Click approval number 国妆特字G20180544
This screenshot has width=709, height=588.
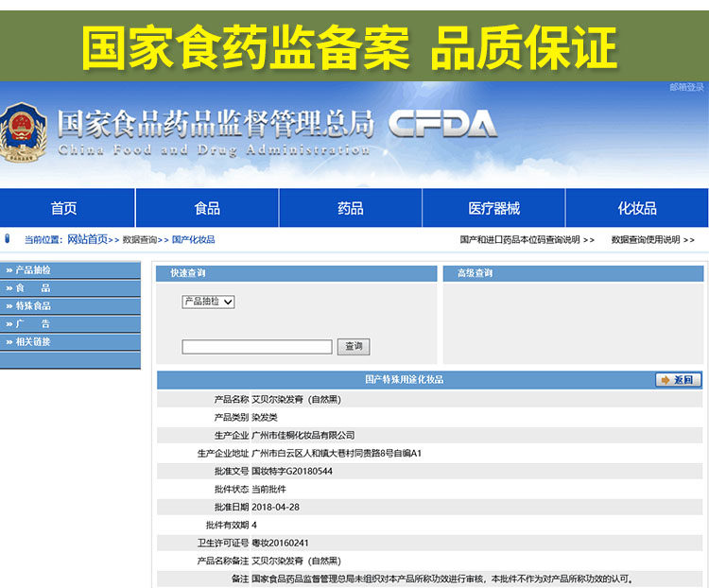tap(292, 472)
